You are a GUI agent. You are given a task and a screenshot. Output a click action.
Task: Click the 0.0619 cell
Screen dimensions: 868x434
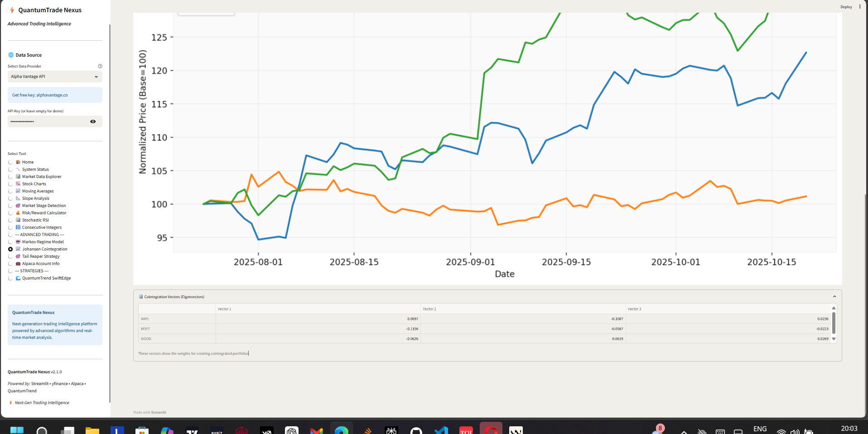(523, 339)
